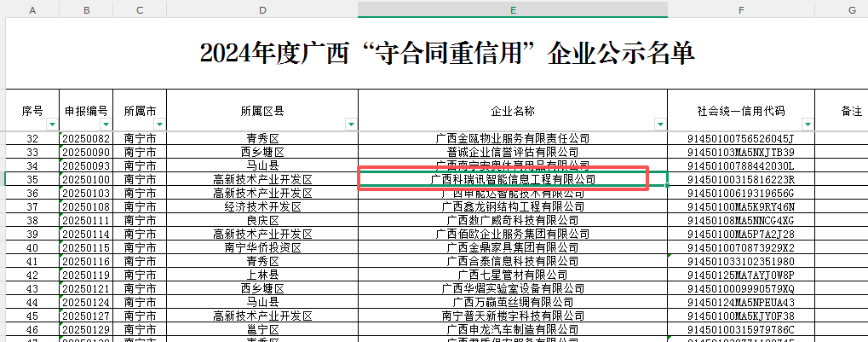Select column B header
The height and width of the screenshot is (342, 868).
coord(86,9)
